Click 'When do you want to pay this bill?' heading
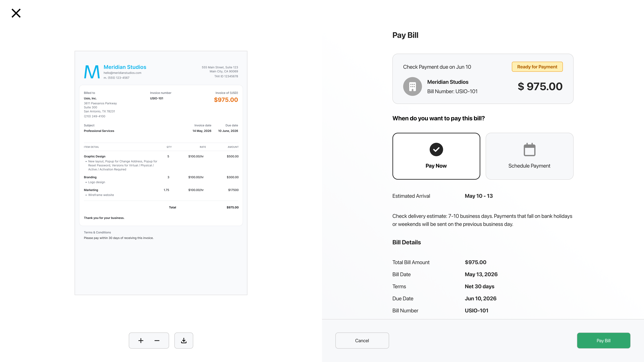The image size is (644, 362). coord(439,118)
